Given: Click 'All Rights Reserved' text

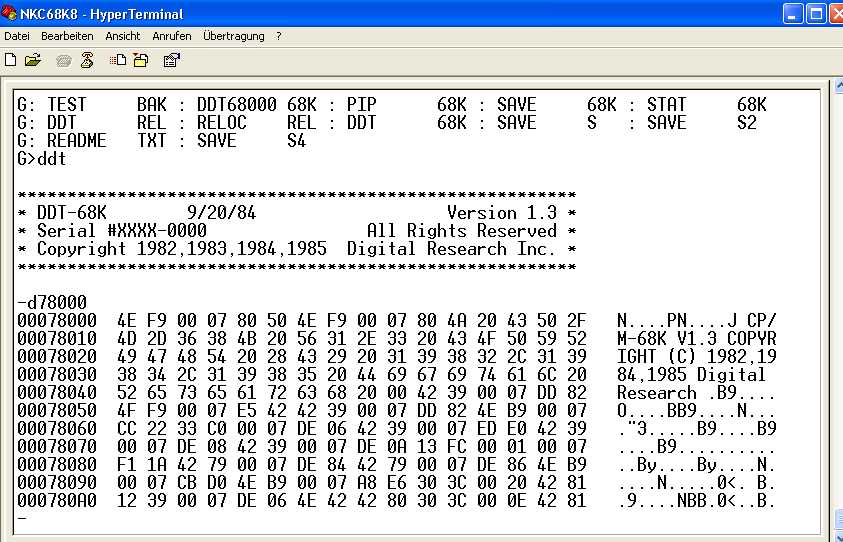Looking at the screenshot, I should pos(462,231).
